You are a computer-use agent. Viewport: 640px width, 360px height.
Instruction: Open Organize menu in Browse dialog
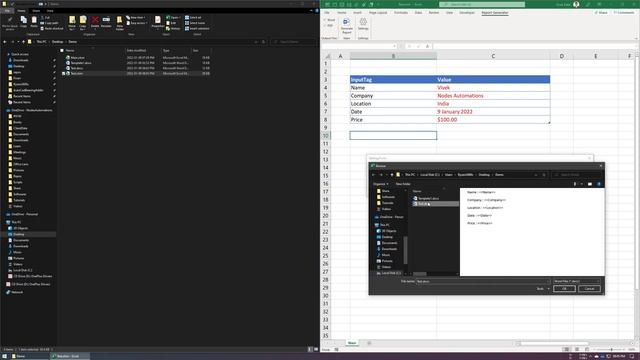(x=380, y=184)
